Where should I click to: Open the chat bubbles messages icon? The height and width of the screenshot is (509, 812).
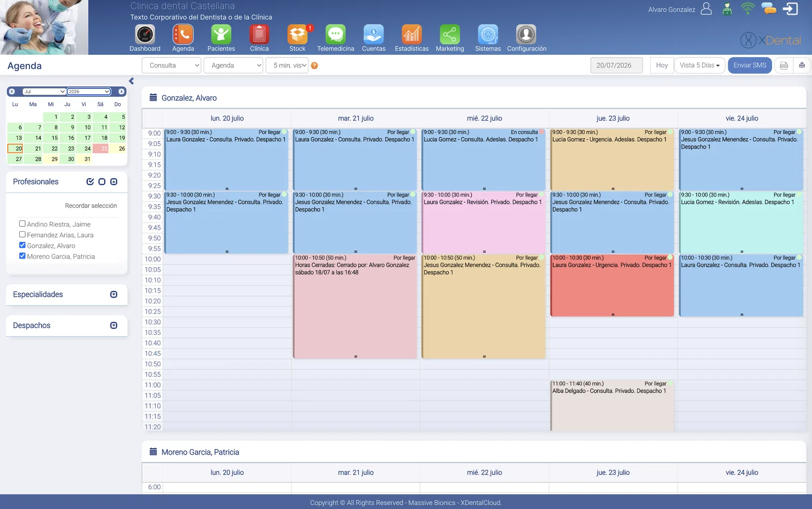click(769, 8)
